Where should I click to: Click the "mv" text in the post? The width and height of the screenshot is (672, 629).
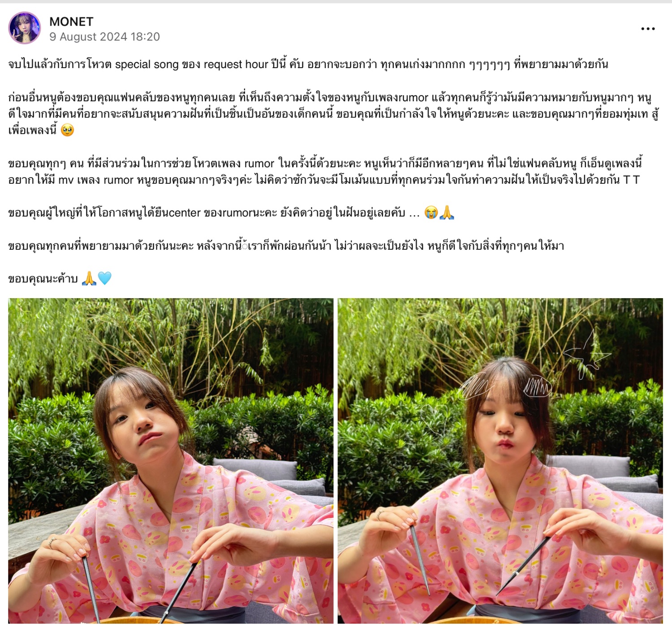click(x=66, y=180)
